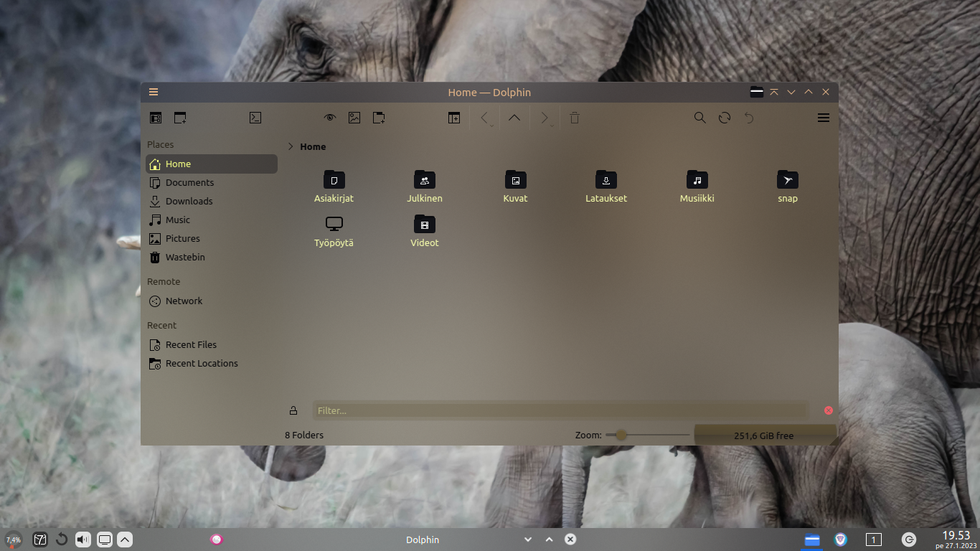This screenshot has height=551, width=980.
Task: Toggle show hidden files eye icon
Action: click(x=330, y=118)
